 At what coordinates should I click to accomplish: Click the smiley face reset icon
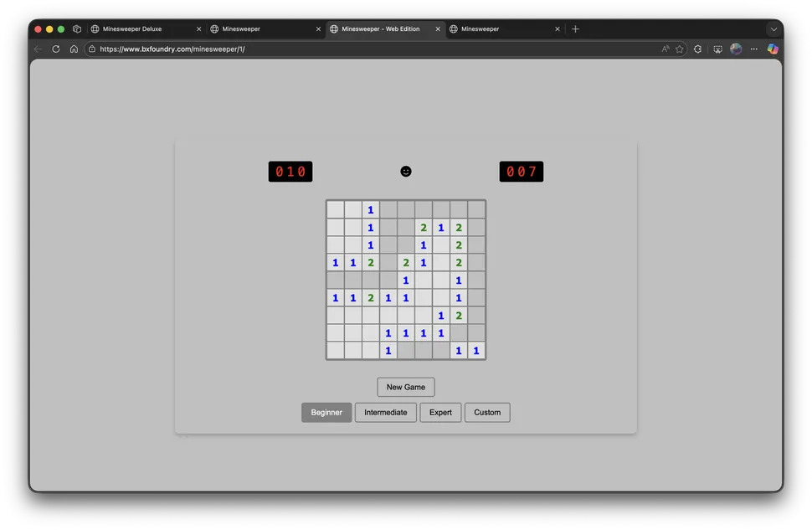405,172
